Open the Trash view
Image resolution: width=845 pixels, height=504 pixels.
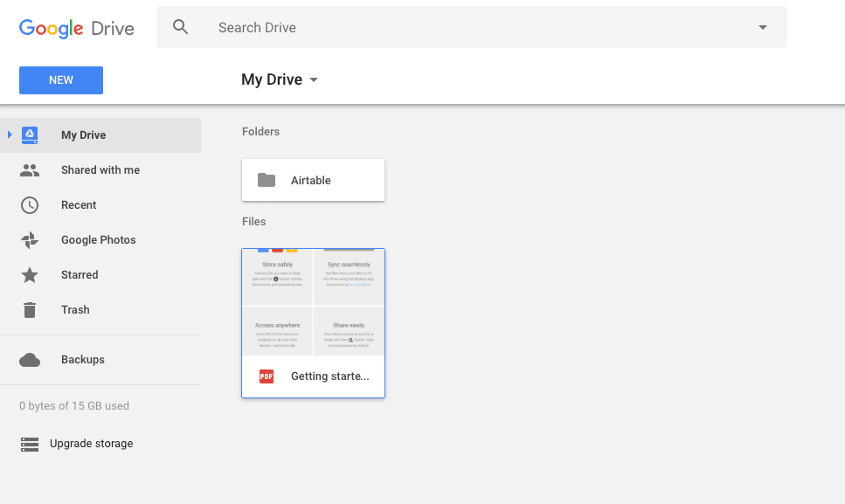point(75,310)
